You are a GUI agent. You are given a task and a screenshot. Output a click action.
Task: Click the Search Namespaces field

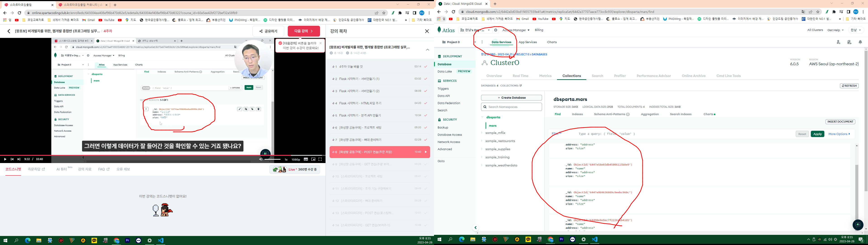pos(511,107)
